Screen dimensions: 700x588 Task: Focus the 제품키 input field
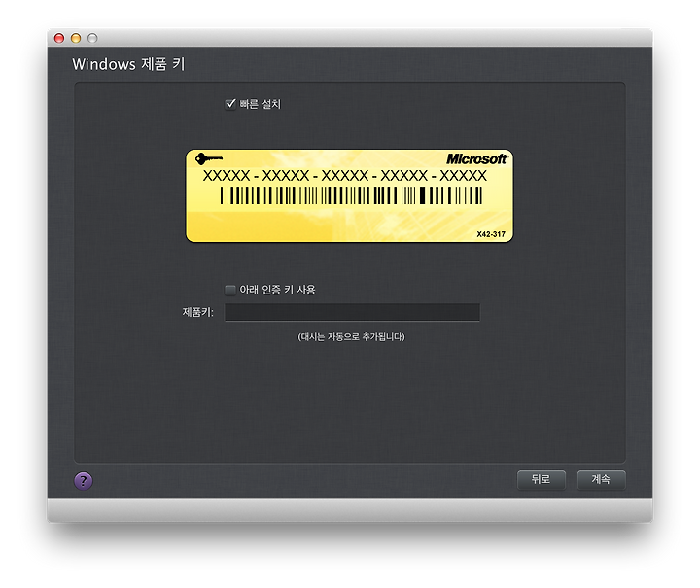tap(352, 312)
